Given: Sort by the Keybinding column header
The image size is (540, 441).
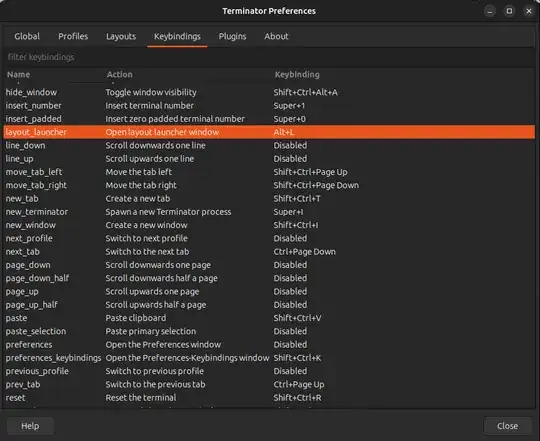Looking at the screenshot, I should tap(297, 75).
